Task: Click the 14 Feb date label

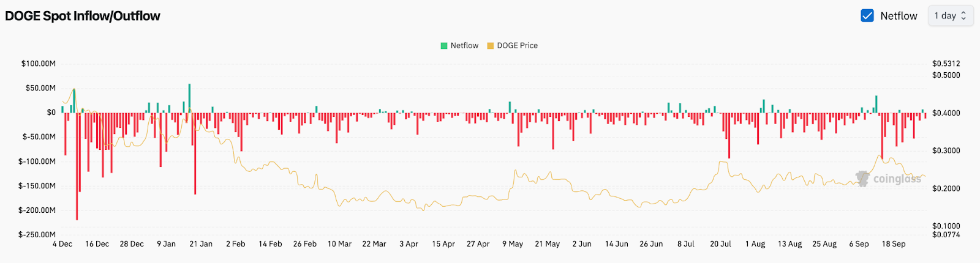Action: [270, 244]
